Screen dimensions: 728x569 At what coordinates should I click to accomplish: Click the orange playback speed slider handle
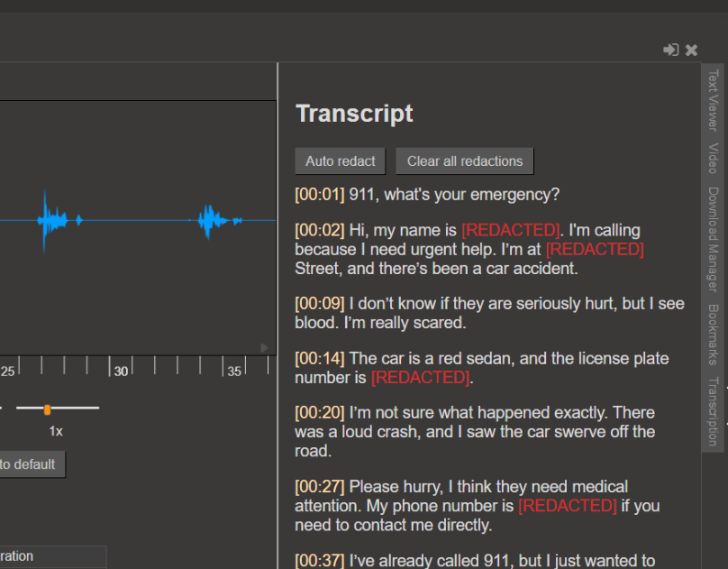coord(47,409)
